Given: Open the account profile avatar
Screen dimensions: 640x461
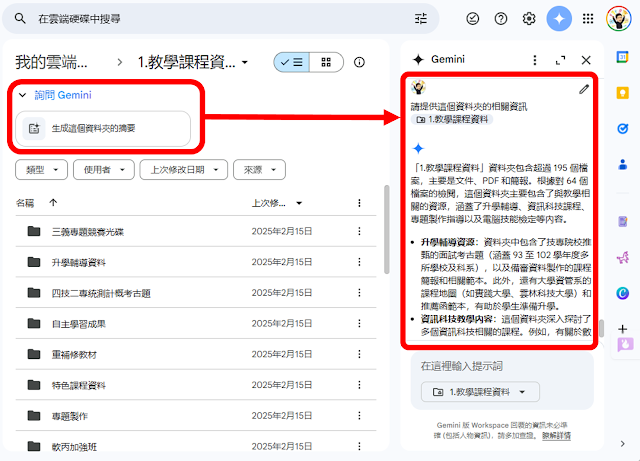Looking at the screenshot, I should tap(619, 18).
